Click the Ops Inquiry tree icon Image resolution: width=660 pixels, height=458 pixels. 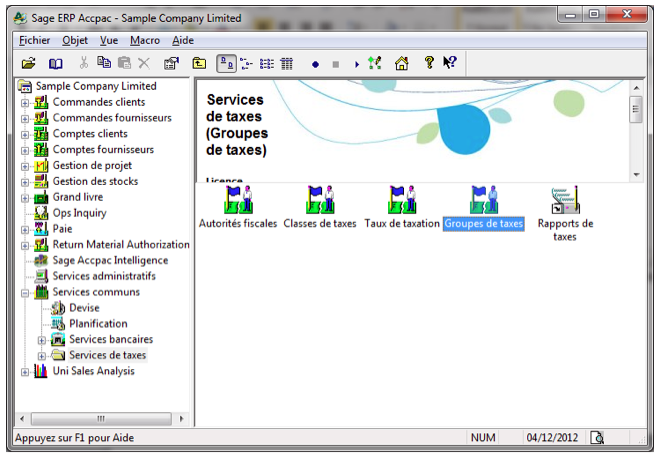coord(41,213)
